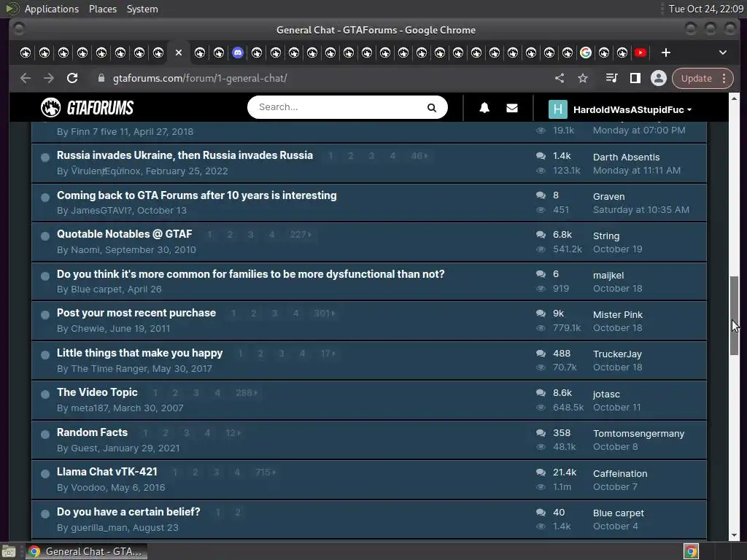Switch to the Google tab
747x560 pixels.
click(586, 52)
